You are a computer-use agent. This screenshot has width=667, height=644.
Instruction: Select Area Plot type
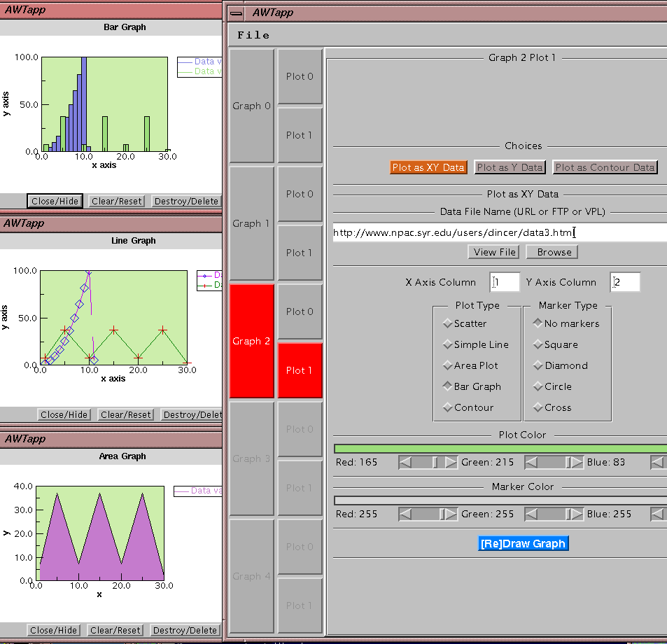pos(470,365)
